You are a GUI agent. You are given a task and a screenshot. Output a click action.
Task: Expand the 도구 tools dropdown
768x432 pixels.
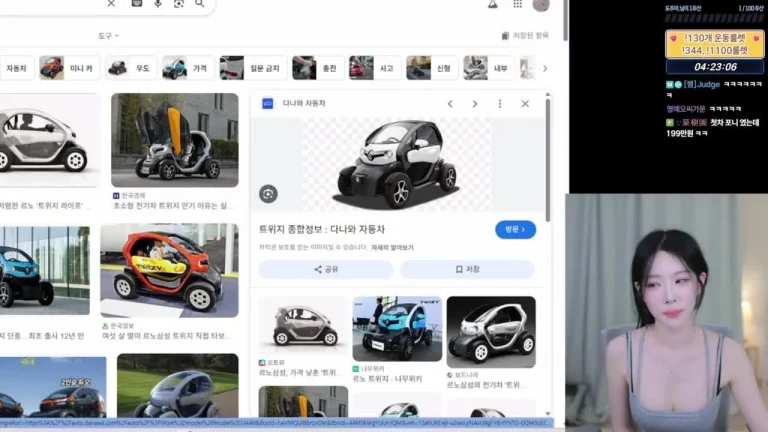(x=108, y=36)
